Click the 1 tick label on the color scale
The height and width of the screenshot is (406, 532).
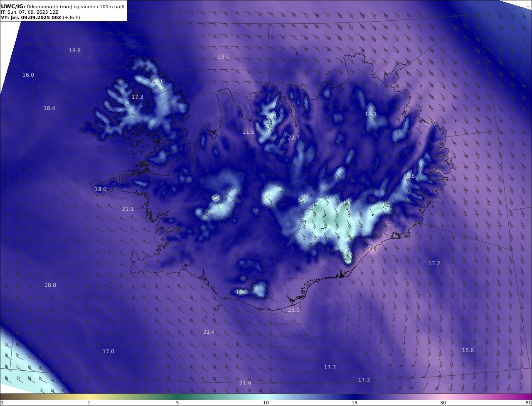(x=89, y=403)
